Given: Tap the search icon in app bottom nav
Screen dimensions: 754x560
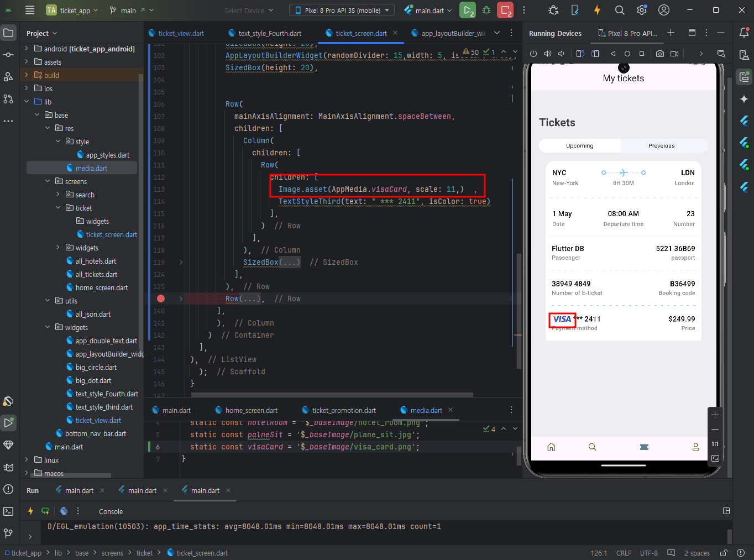Looking at the screenshot, I should point(592,447).
